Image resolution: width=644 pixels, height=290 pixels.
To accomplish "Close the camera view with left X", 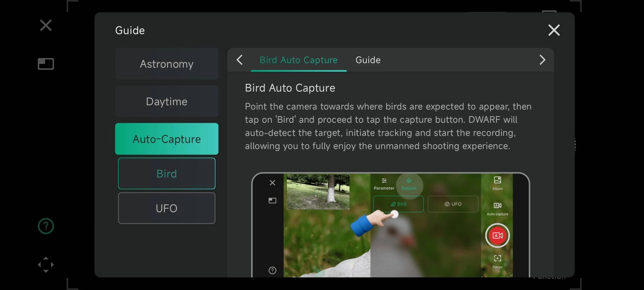I will (46, 26).
